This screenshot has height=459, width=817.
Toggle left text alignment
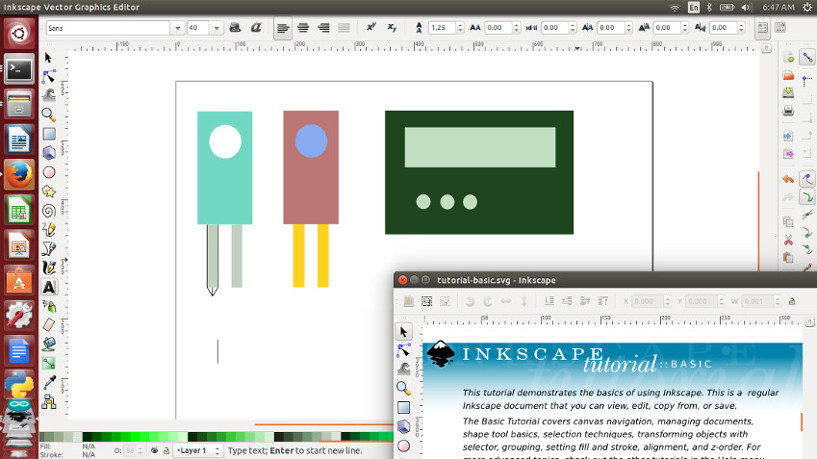coord(283,28)
